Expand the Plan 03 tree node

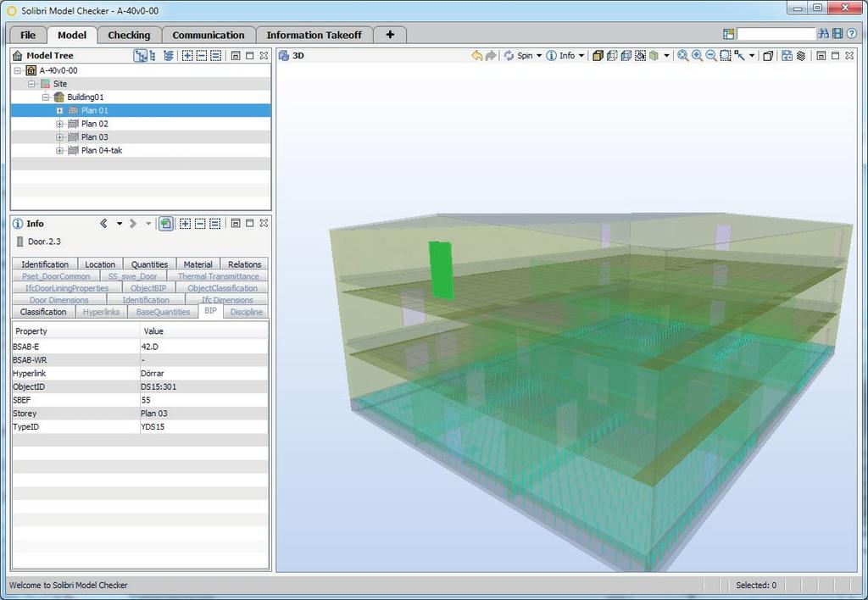pyautogui.click(x=60, y=137)
